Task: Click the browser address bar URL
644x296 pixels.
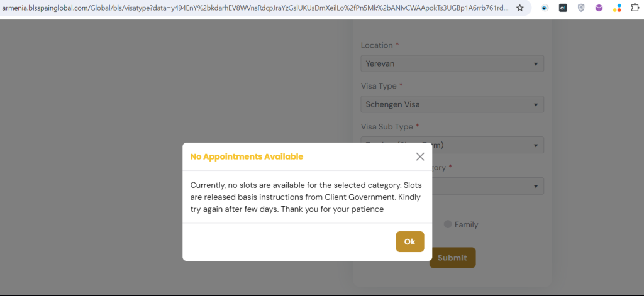Action: 255,8
